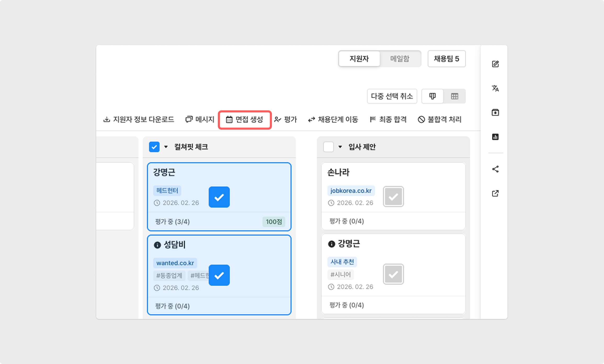The width and height of the screenshot is (604, 364).
Task: Click 최종 합격 action
Action: tap(388, 120)
